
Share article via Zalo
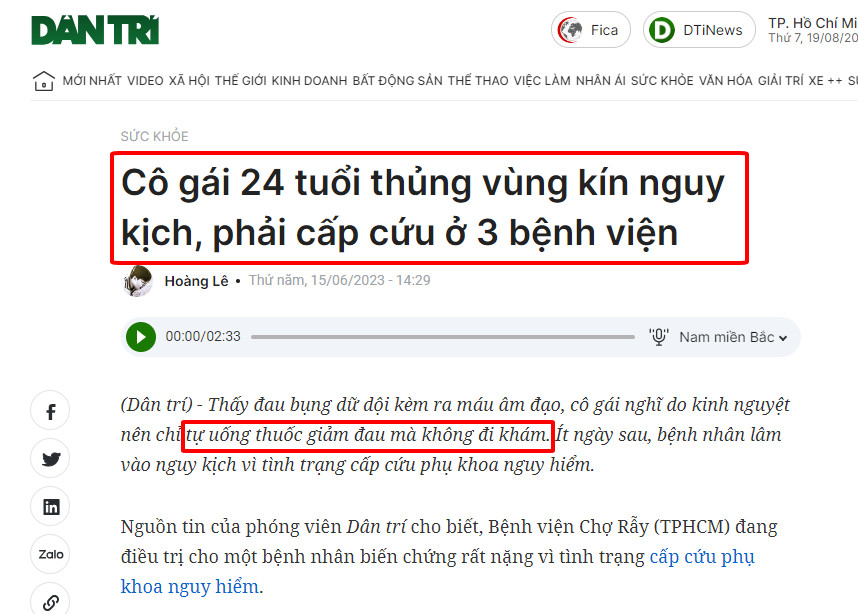point(50,554)
